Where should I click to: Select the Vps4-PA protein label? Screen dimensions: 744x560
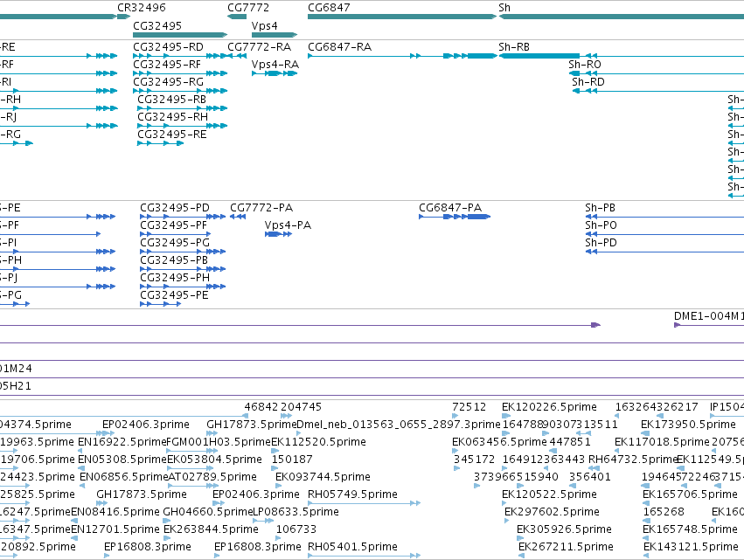tap(288, 225)
